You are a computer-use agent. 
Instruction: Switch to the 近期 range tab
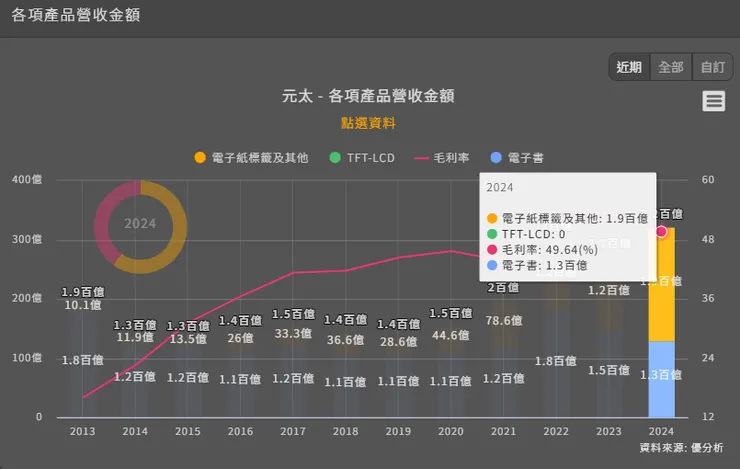click(629, 67)
